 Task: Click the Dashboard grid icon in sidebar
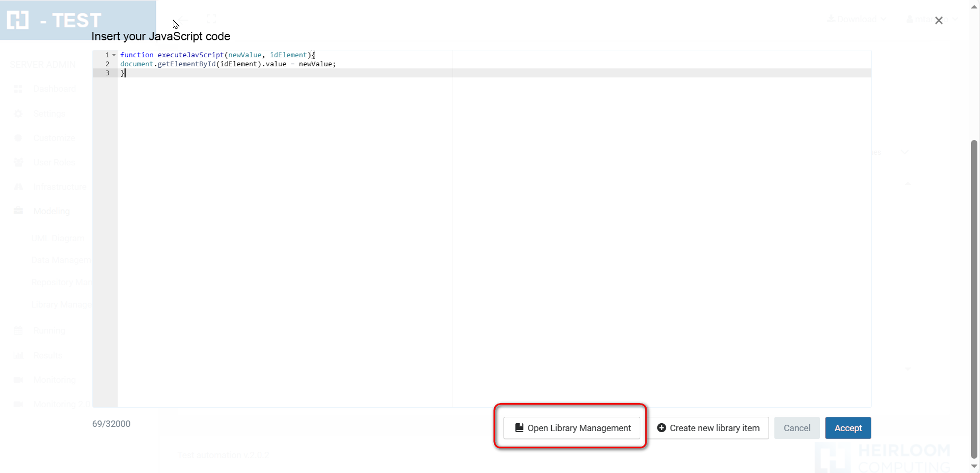coord(18,89)
